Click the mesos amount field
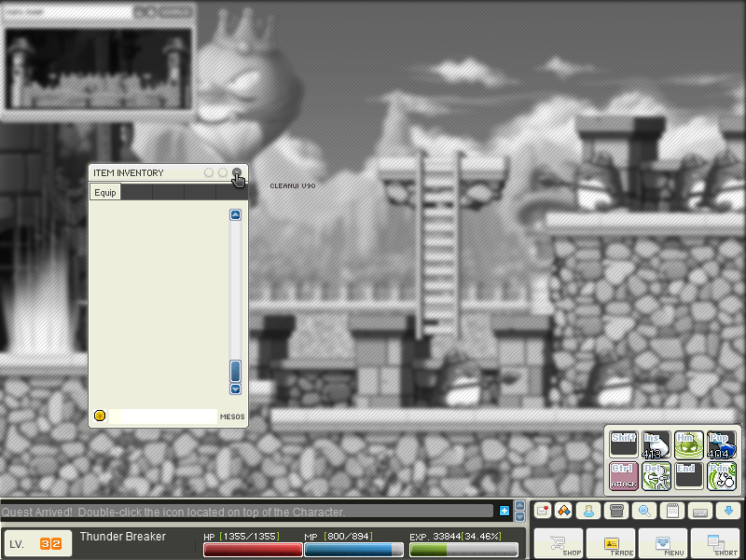The width and height of the screenshot is (746, 560). (x=162, y=416)
